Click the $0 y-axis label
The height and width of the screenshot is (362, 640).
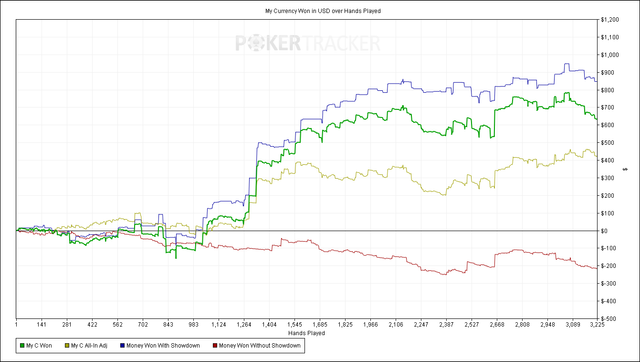coord(604,231)
